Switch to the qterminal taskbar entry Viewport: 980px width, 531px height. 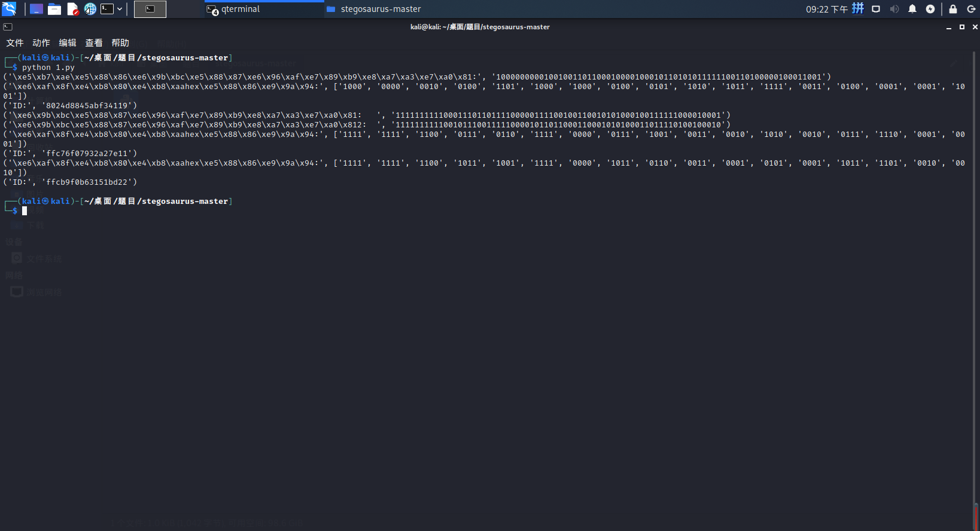click(264, 9)
